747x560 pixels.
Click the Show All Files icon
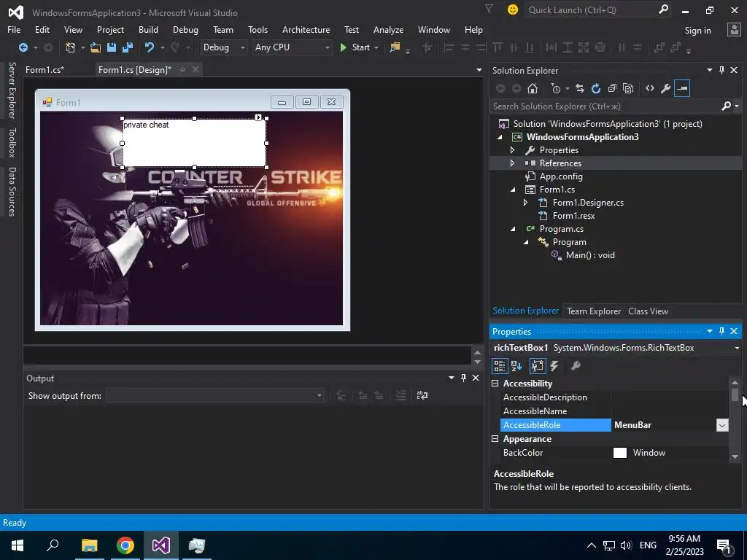[x=628, y=88]
